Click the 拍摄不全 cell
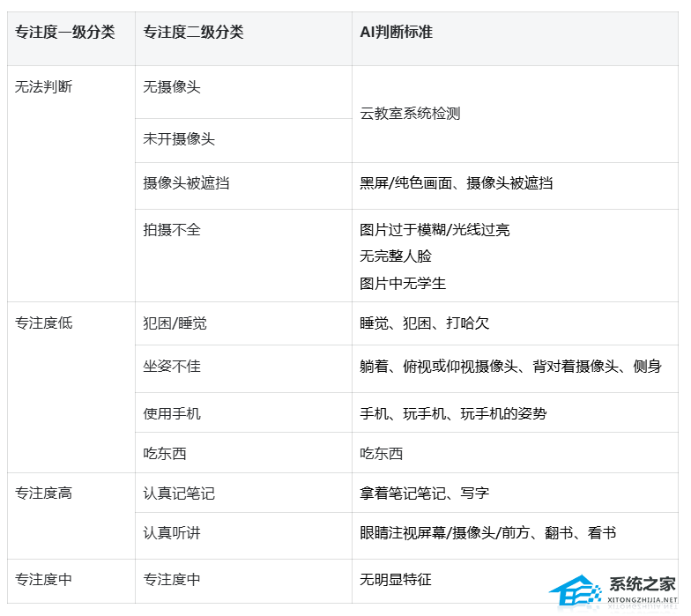 pos(172,230)
